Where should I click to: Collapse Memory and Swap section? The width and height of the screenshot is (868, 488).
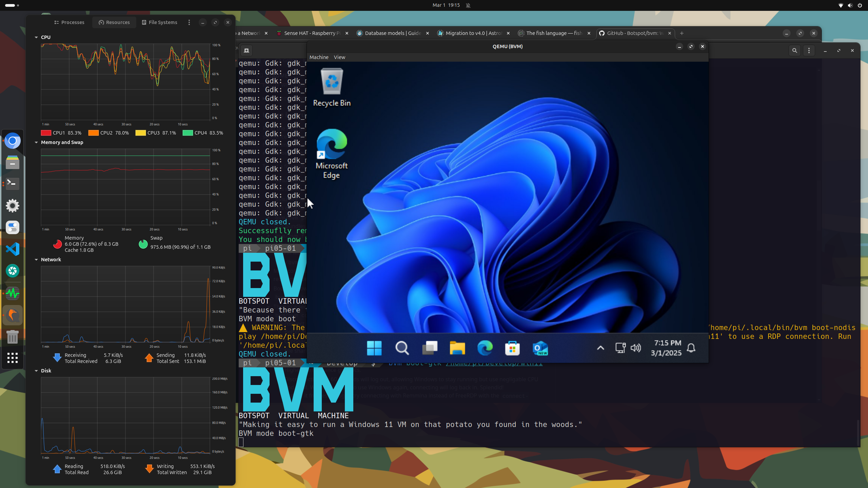pyautogui.click(x=36, y=142)
